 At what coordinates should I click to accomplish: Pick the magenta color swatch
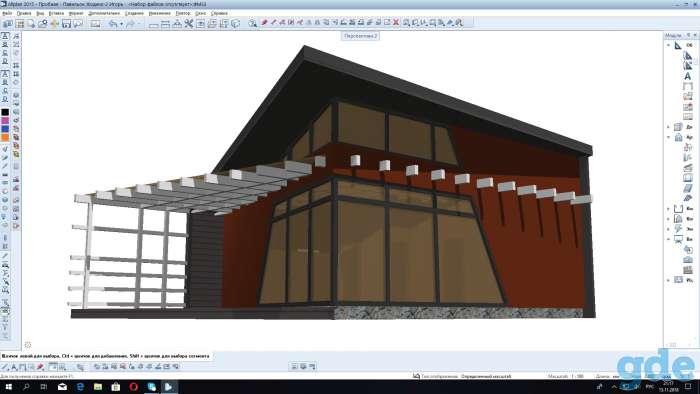click(5, 120)
